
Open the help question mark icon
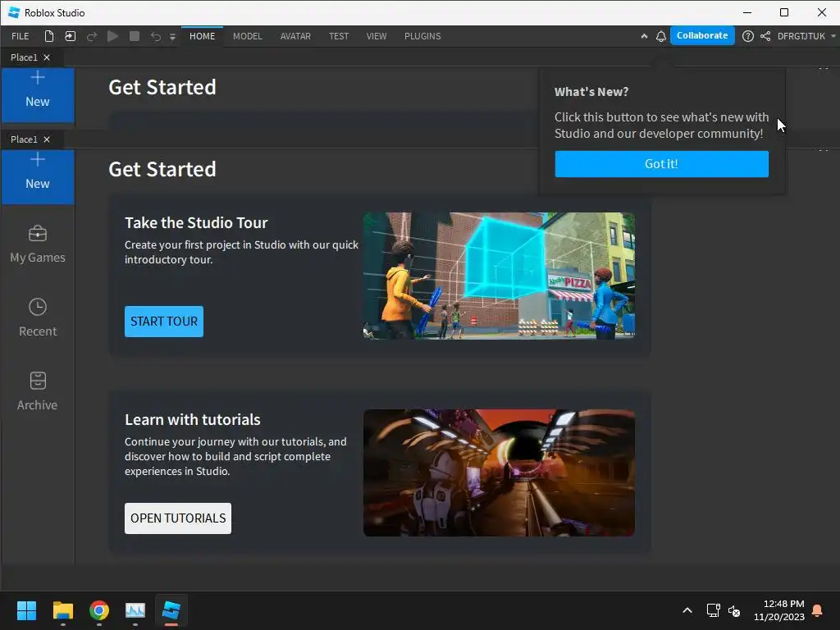coord(748,36)
